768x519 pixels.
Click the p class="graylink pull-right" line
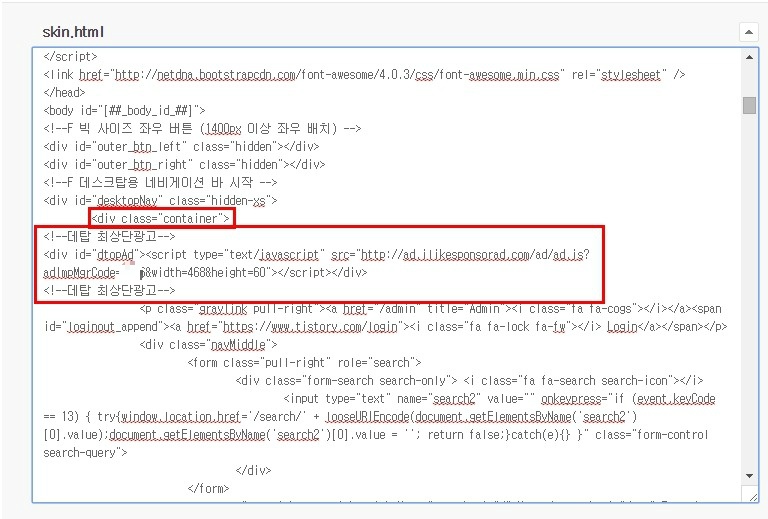coord(431,309)
